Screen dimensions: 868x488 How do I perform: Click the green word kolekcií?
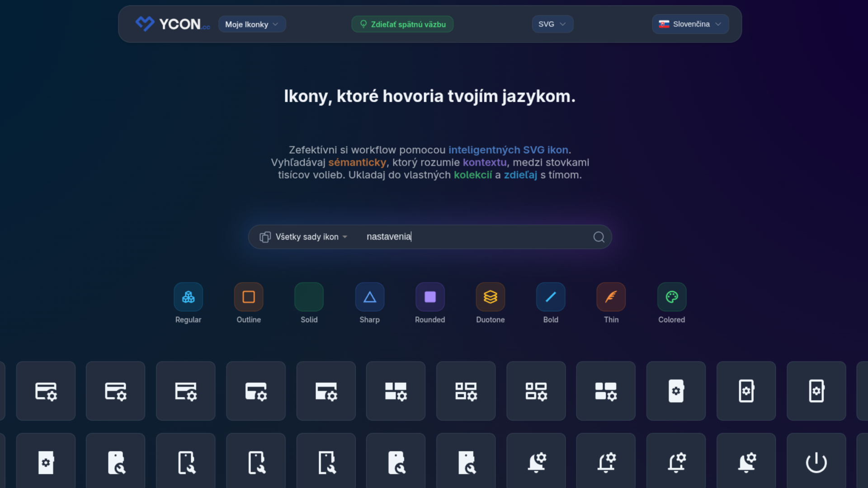[x=473, y=175]
